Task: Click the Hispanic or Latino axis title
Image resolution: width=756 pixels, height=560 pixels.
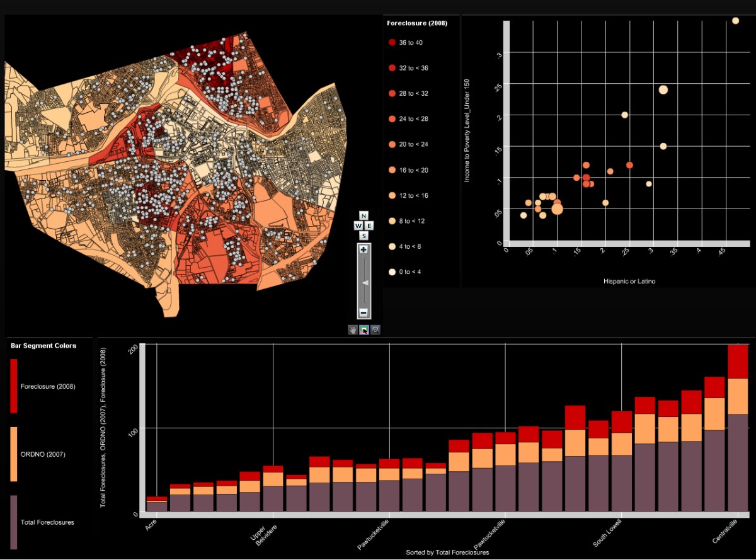Action: pyautogui.click(x=629, y=282)
